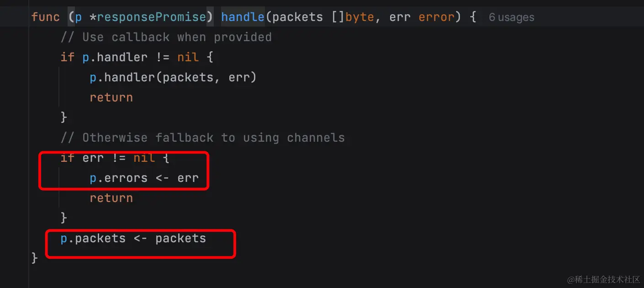The height and width of the screenshot is (288, 644).
Task: Click the func keyword
Action: tap(45, 17)
